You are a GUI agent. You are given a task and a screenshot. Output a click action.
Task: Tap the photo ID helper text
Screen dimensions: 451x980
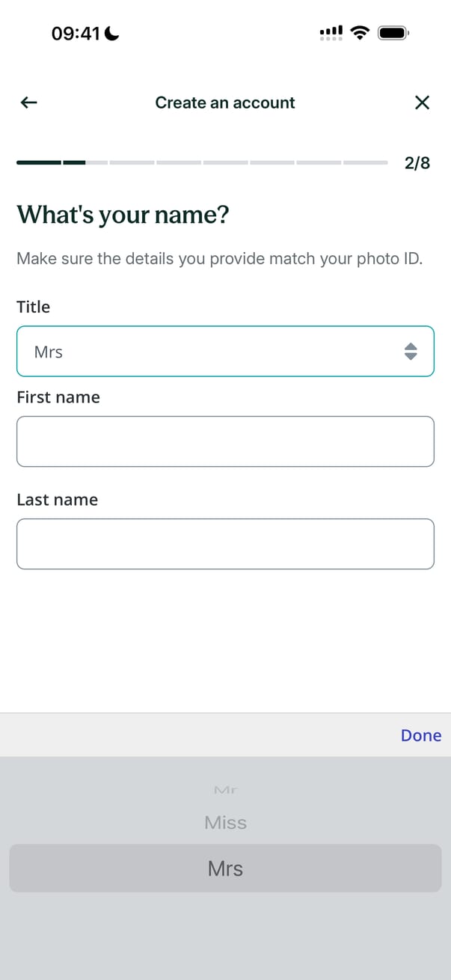[219, 260]
